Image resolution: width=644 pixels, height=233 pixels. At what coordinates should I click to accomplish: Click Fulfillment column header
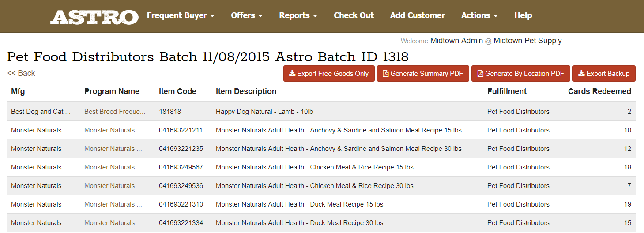point(507,91)
